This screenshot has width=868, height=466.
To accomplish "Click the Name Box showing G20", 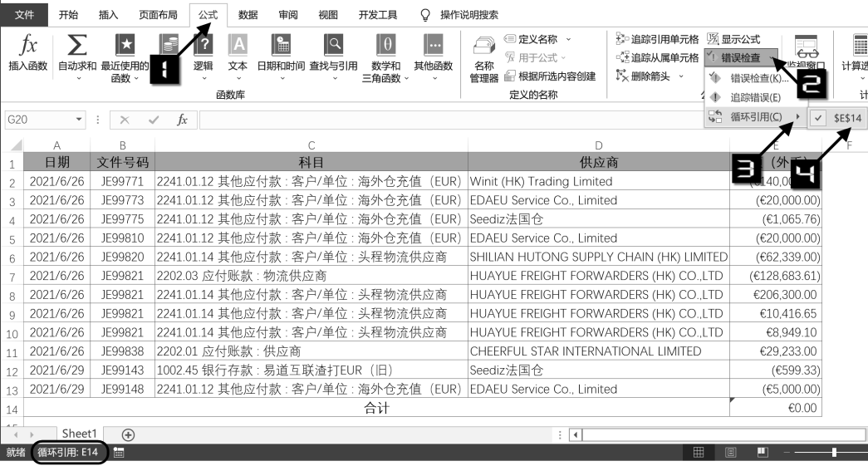I will pos(39,120).
